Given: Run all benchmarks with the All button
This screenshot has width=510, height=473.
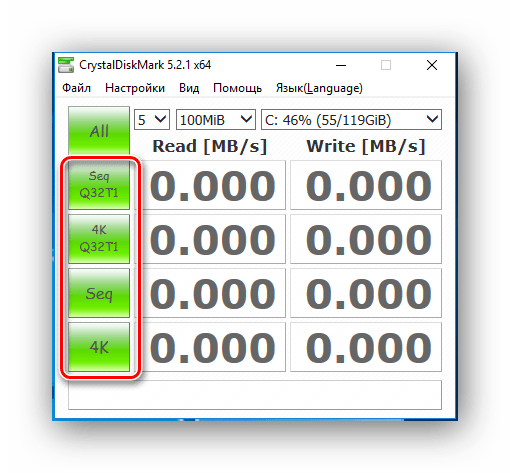Looking at the screenshot, I should click(99, 131).
